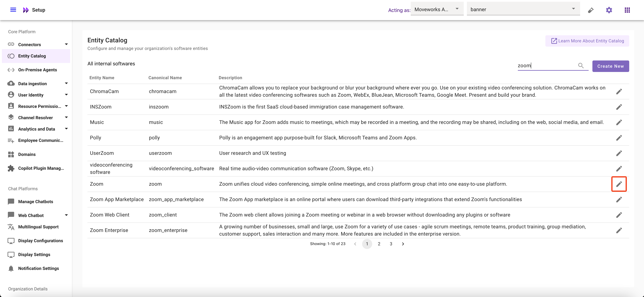
Task: Edit the Zoom Enterprise entity
Action: [x=619, y=230]
